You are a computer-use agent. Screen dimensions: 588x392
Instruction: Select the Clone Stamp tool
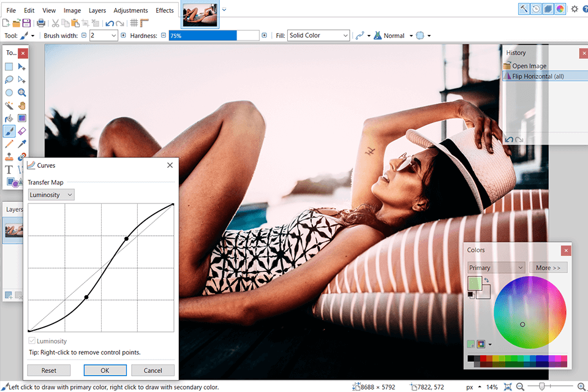click(9, 157)
